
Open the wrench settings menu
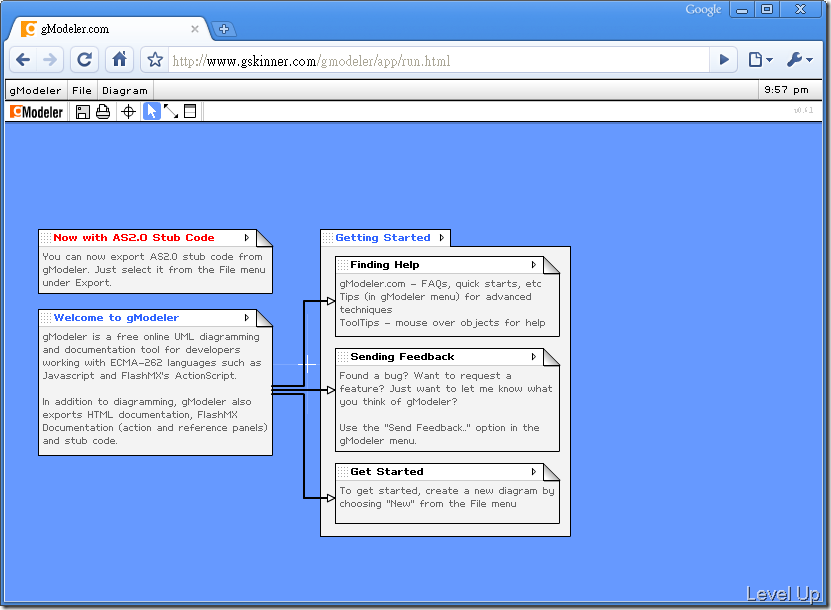pyautogui.click(x=799, y=60)
